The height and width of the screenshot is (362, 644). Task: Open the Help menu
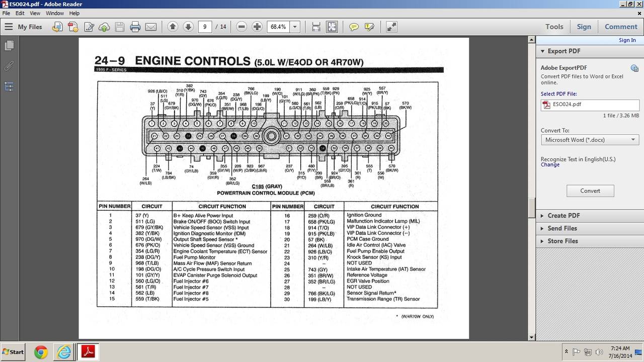click(x=74, y=13)
